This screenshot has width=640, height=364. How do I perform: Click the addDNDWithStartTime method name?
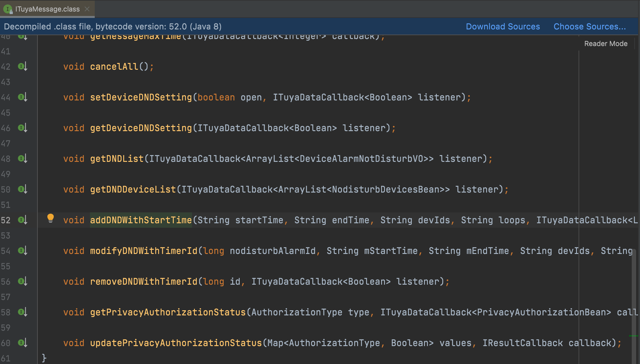[141, 220]
